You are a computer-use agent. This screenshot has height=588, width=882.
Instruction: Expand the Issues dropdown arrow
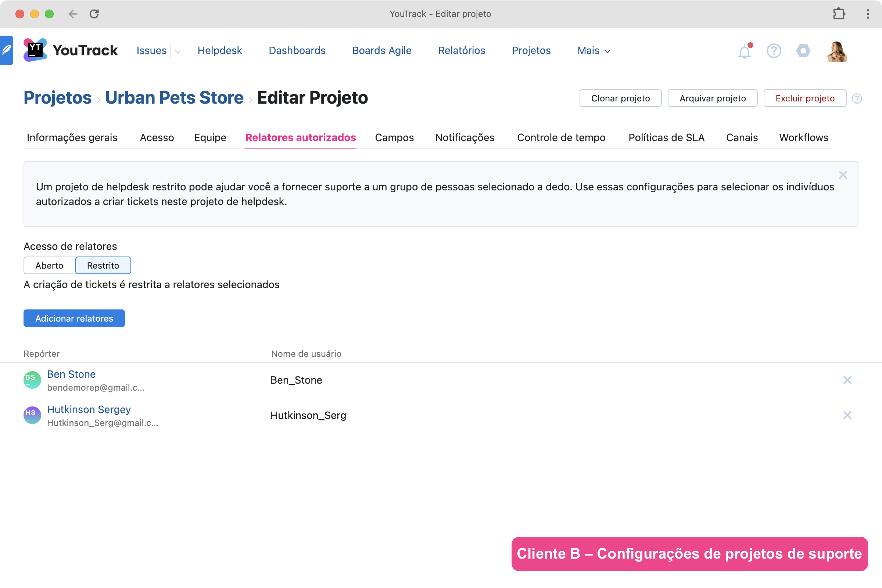(x=178, y=51)
